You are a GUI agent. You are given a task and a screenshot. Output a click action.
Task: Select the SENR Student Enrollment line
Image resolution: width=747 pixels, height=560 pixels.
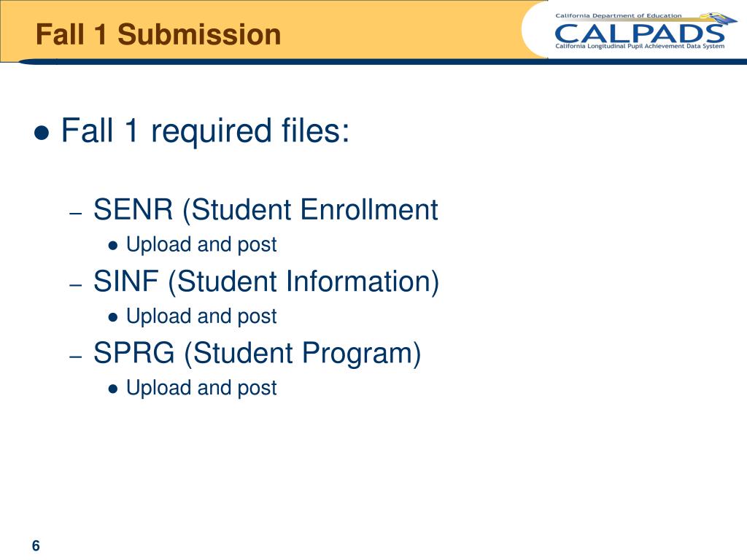266,210
